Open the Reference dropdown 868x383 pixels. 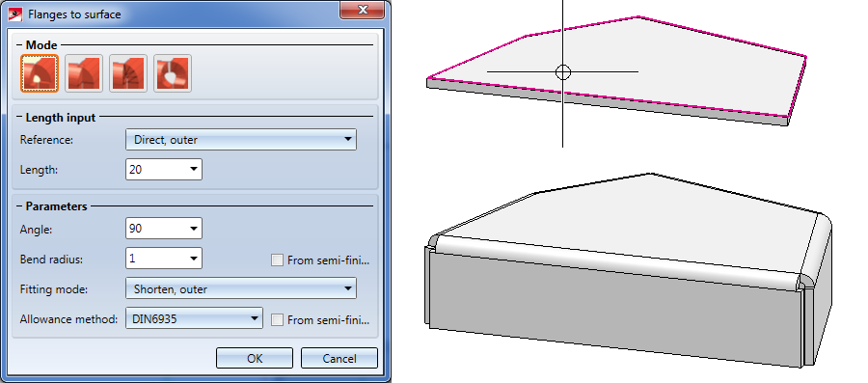click(241, 140)
